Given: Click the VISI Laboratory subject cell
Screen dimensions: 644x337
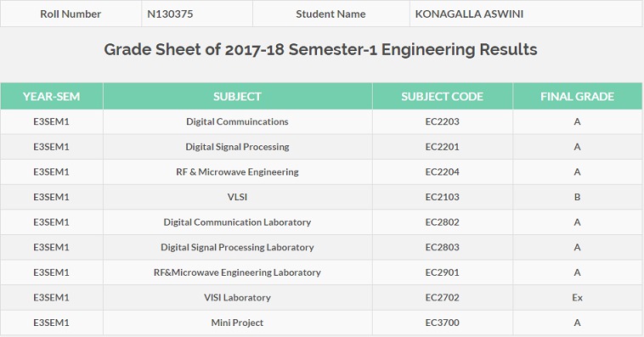Looking at the screenshot, I should click(x=237, y=298).
